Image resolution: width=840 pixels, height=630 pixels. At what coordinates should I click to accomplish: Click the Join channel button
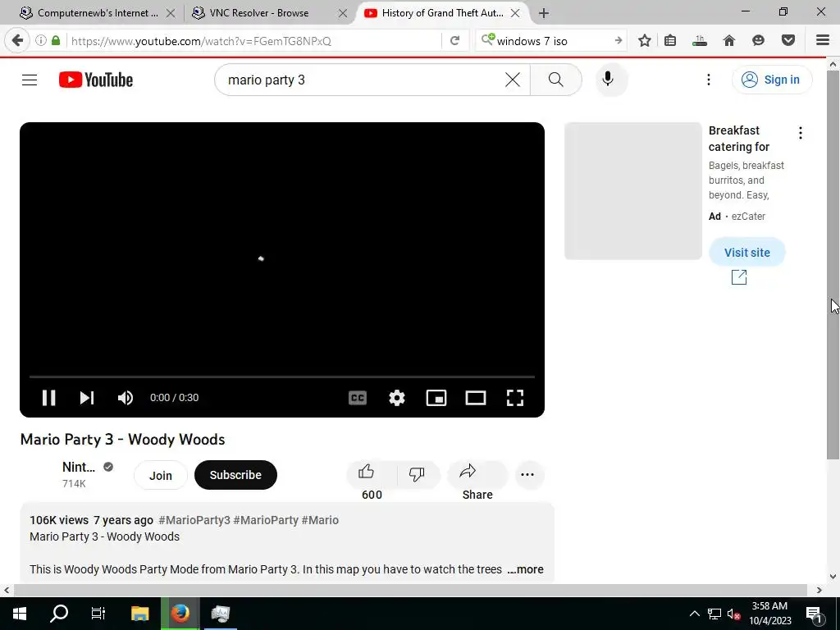(x=160, y=475)
